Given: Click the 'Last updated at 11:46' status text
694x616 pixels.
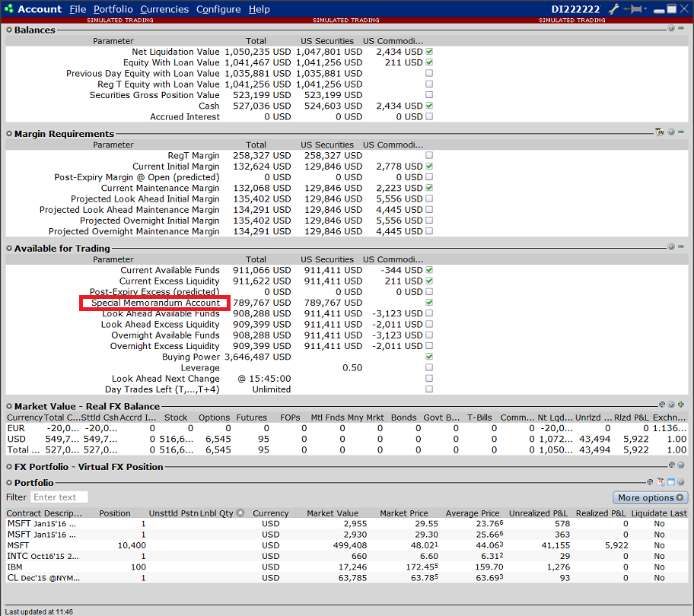Looking at the screenshot, I should pos(39,611).
